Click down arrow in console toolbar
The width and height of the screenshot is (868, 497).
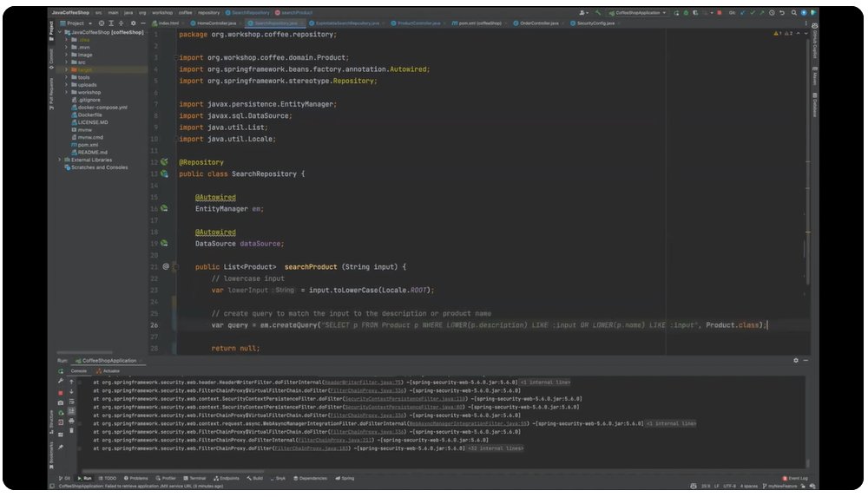pos(71,392)
